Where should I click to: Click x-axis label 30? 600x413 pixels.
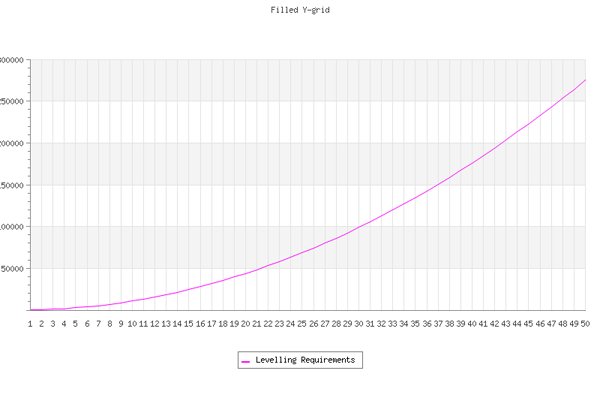point(358,324)
